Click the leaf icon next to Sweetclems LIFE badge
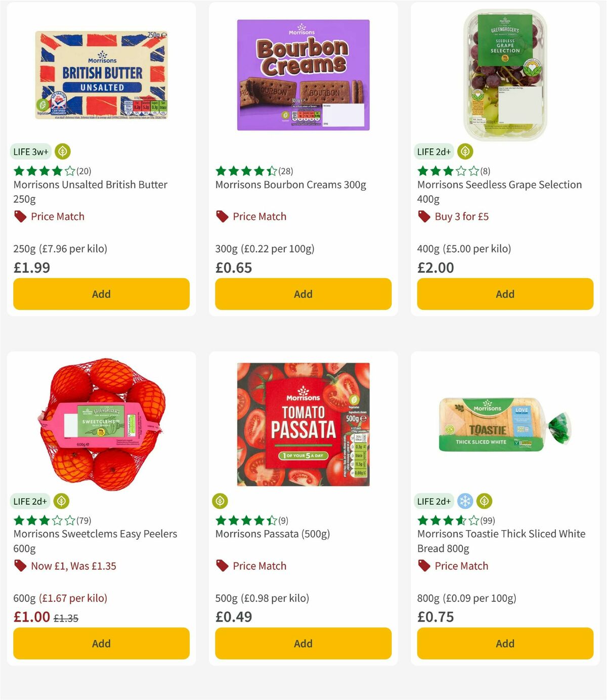Screen dimensions: 607x700 tap(63, 501)
